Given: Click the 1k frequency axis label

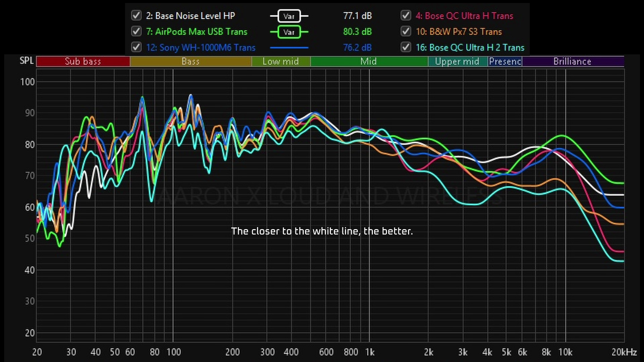Looking at the screenshot, I should click(x=370, y=352).
